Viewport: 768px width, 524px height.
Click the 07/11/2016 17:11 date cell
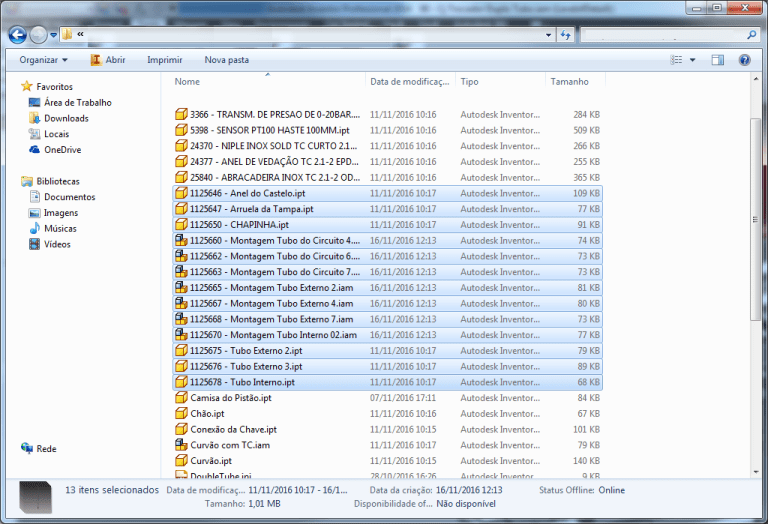point(403,398)
